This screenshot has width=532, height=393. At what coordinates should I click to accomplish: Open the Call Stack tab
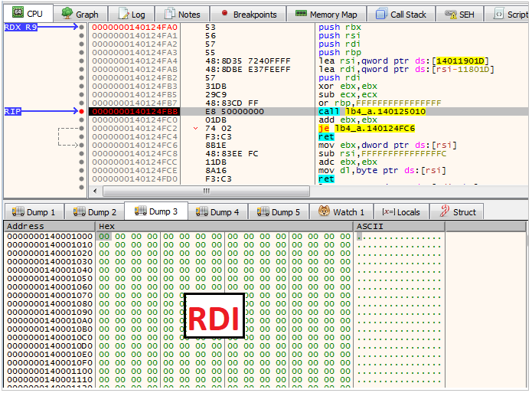click(401, 15)
